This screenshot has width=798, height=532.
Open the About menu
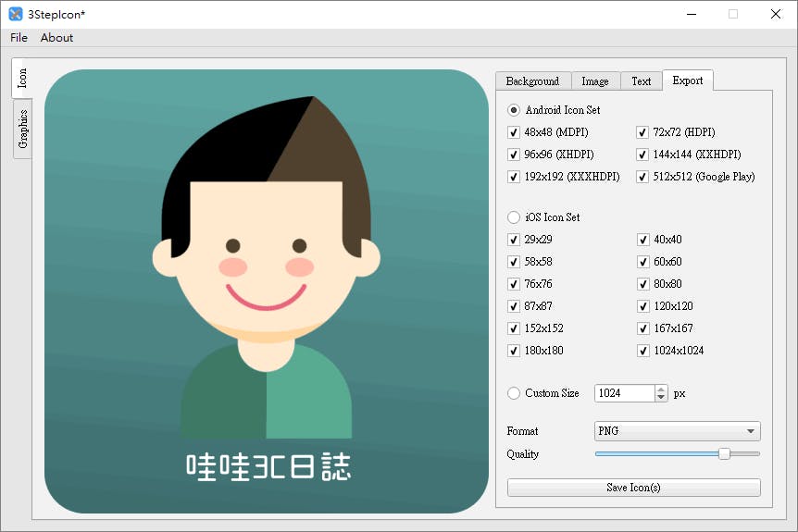click(x=56, y=38)
